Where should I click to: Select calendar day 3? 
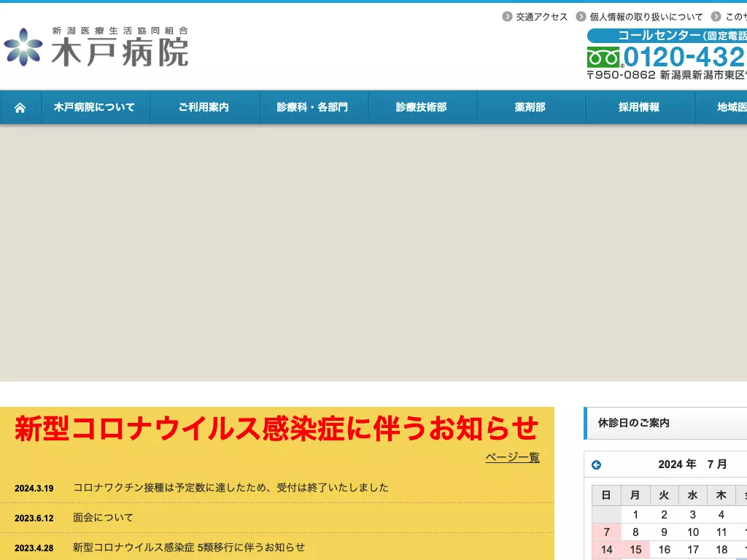click(693, 515)
